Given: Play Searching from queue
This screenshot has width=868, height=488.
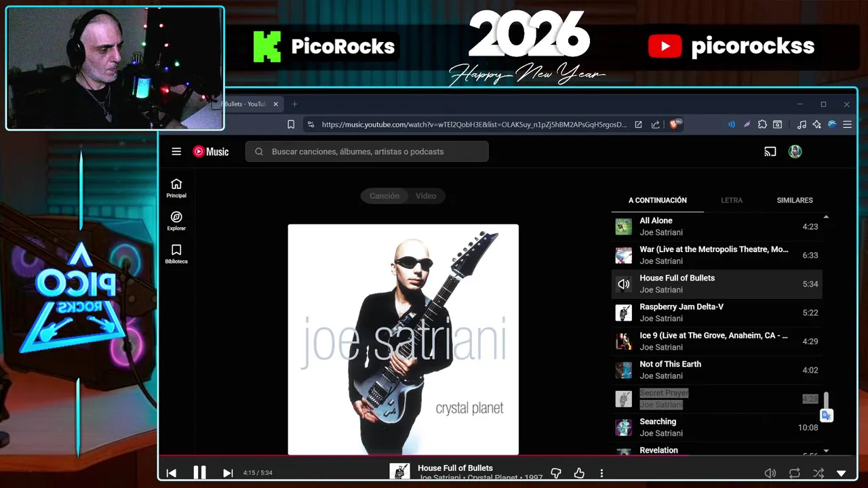Looking at the screenshot, I should point(717,428).
